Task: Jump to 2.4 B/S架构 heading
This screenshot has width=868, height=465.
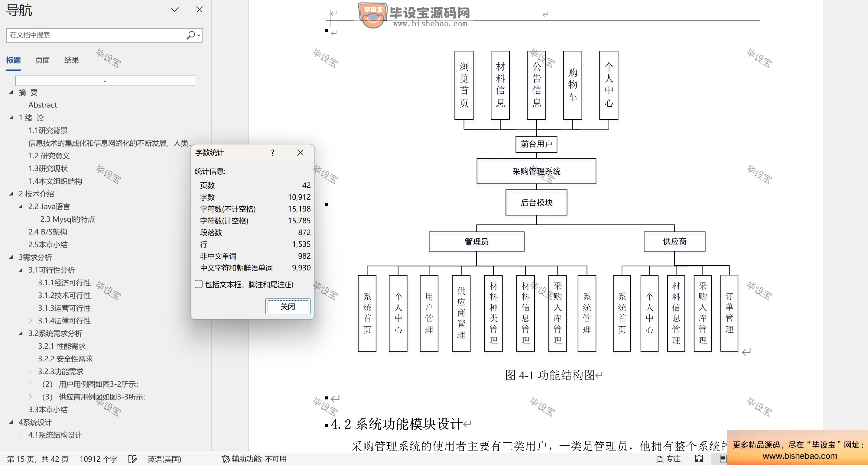Action: coord(47,232)
